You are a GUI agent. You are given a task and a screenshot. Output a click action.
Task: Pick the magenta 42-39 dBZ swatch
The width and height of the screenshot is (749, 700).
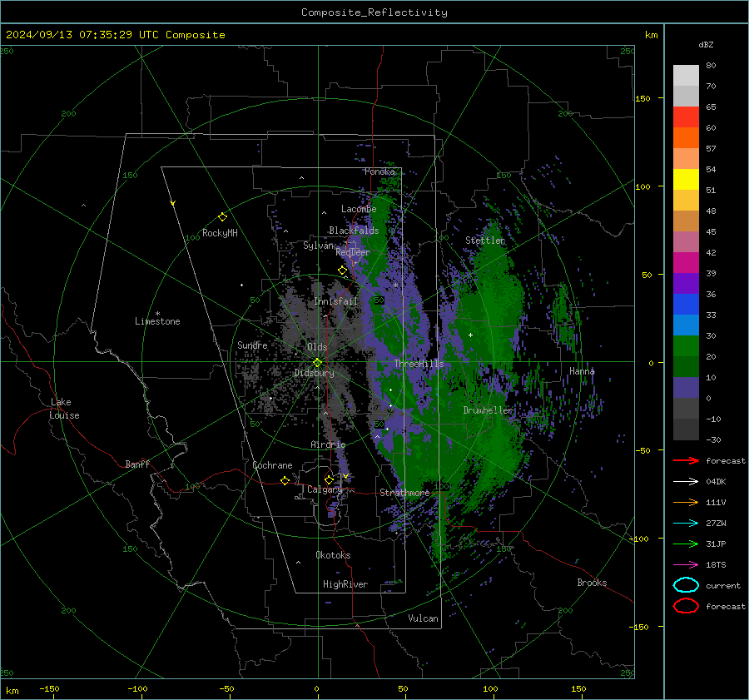pyautogui.click(x=686, y=263)
